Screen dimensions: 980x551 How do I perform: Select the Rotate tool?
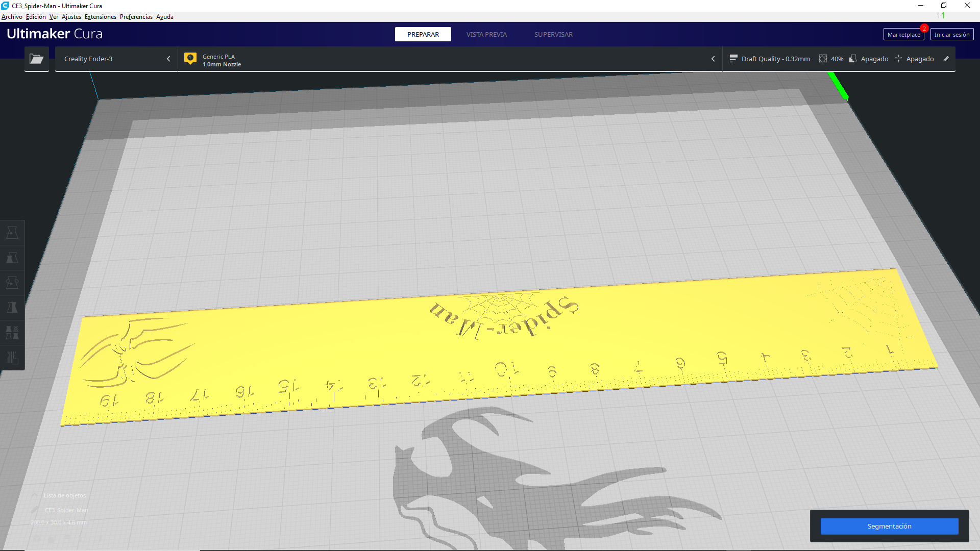click(x=12, y=282)
